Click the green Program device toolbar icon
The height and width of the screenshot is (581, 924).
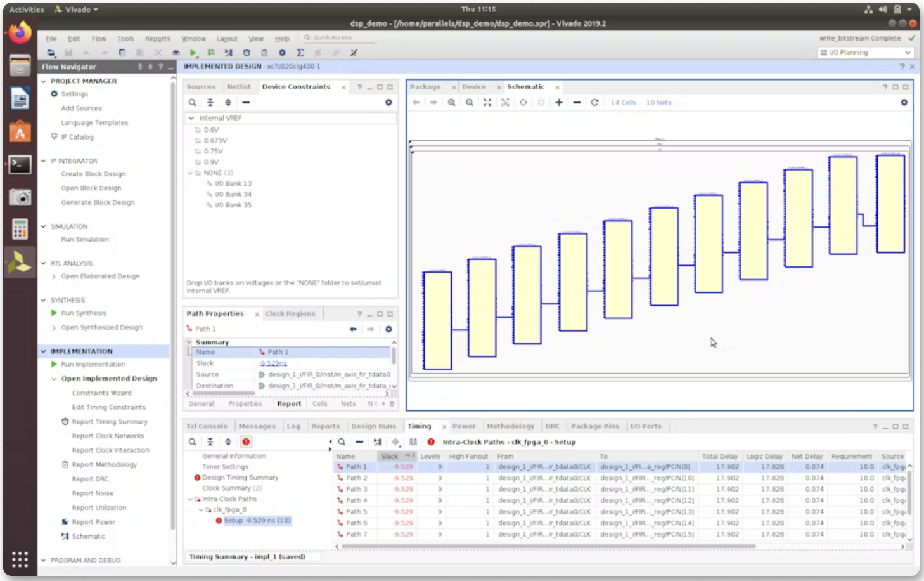[211, 53]
